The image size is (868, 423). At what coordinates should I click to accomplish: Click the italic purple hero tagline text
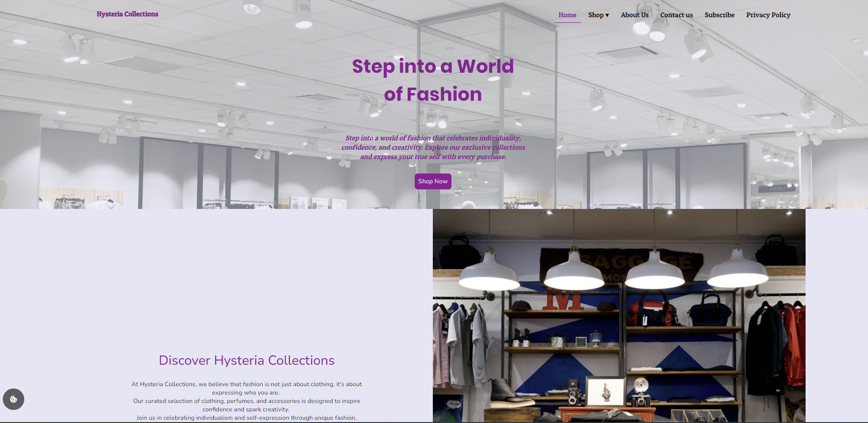pyautogui.click(x=433, y=147)
